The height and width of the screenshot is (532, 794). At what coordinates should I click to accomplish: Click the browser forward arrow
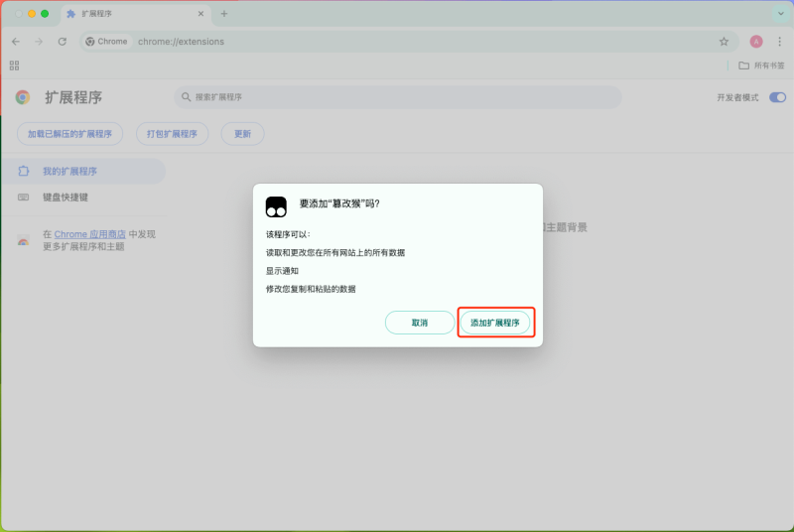[39, 42]
